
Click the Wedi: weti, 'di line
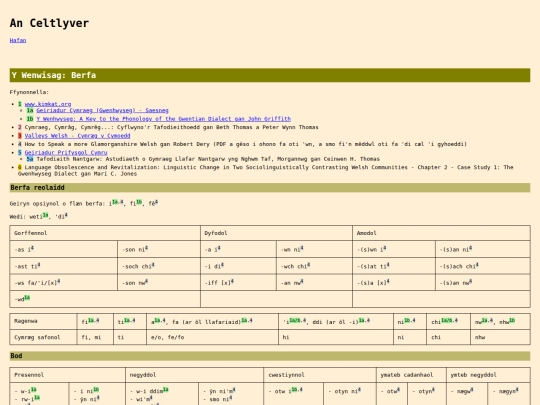[x=39, y=216]
